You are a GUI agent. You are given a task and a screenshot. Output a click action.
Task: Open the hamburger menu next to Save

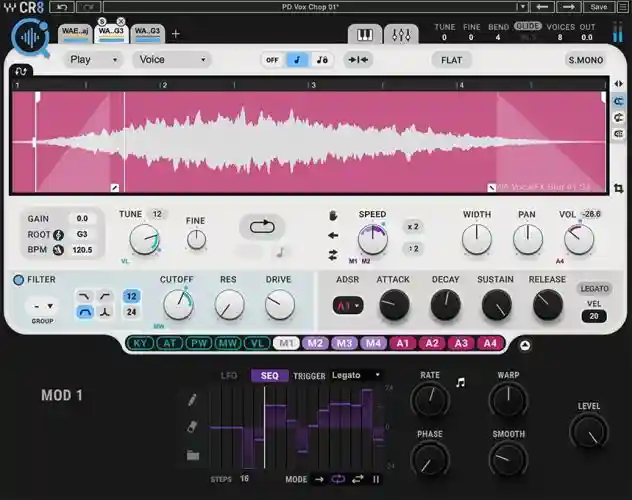pos(622,7)
